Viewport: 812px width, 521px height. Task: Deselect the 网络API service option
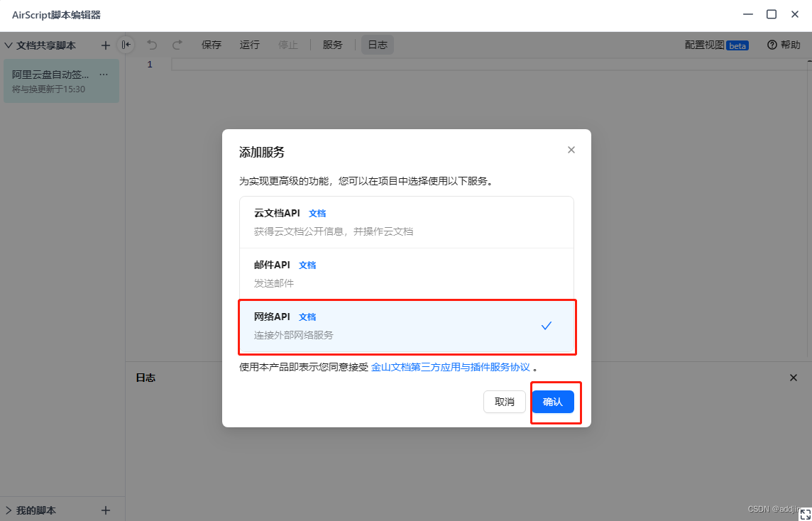406,326
